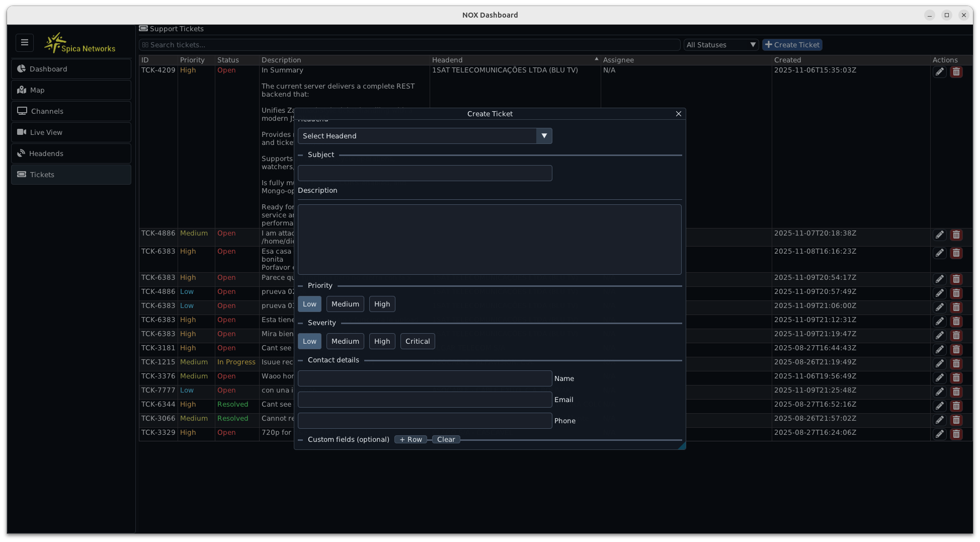980x542 pixels.
Task: Maximize the NOX Dashboard window
Action: pyautogui.click(x=947, y=15)
